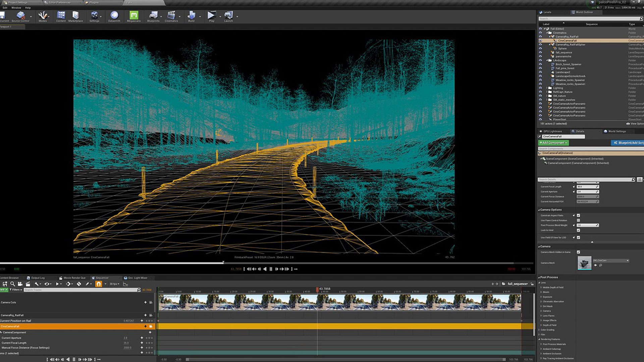Click the Sequencer find in content browser icon
This screenshot has height=362, width=644.
click(13, 284)
